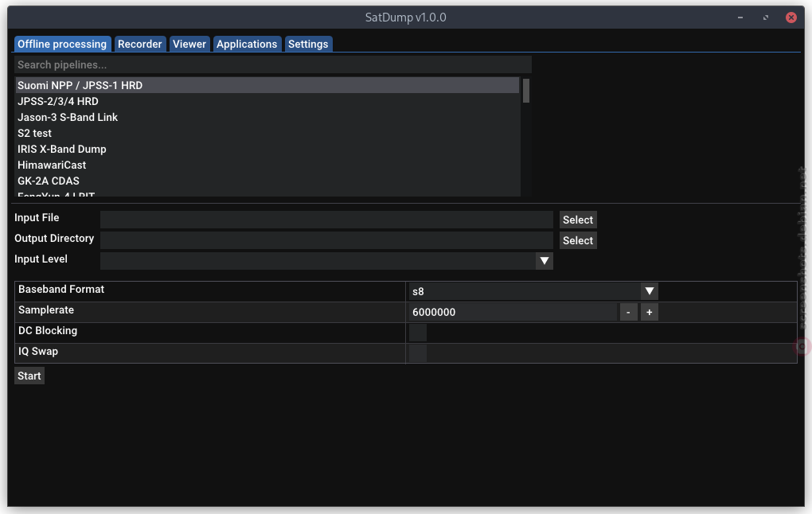Switch to the Offline processing tab
This screenshot has width=812, height=514.
click(x=62, y=44)
